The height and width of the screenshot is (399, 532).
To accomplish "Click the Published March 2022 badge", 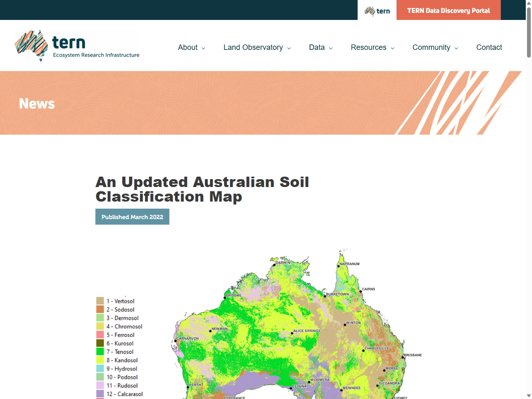I will pos(132,217).
